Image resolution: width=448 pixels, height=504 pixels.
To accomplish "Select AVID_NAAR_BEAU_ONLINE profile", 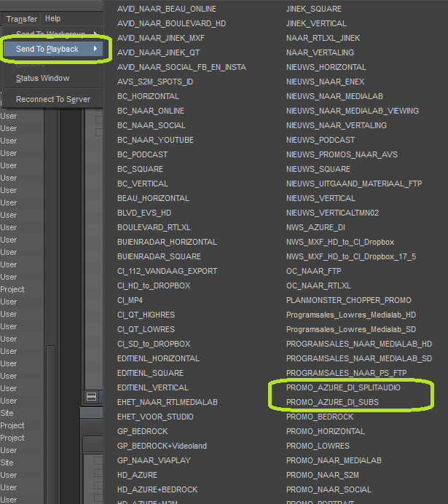I will click(x=167, y=9).
